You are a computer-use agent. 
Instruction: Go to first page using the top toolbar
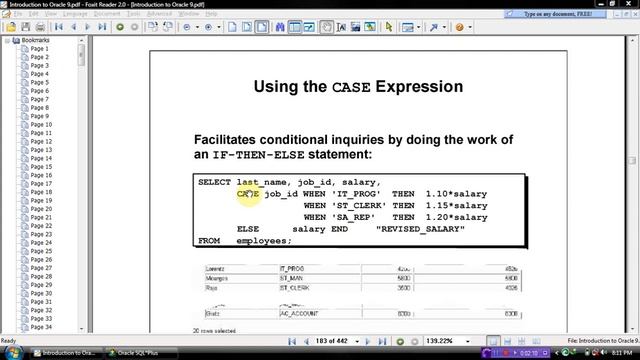click(x=59, y=27)
